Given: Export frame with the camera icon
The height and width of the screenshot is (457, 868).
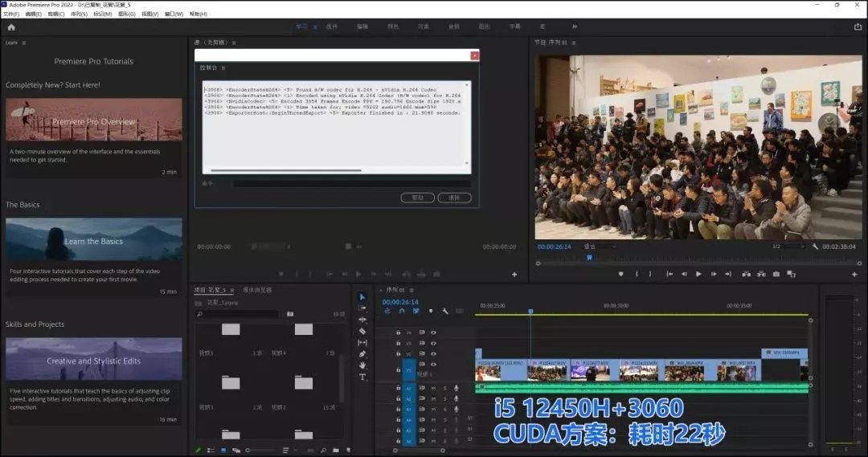Looking at the screenshot, I should [776, 274].
